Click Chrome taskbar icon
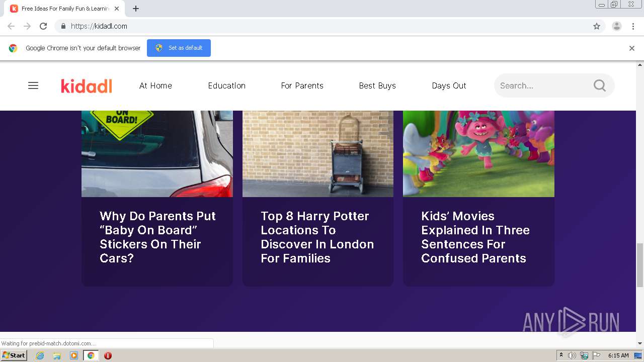The image size is (644, 362). coord(91,355)
